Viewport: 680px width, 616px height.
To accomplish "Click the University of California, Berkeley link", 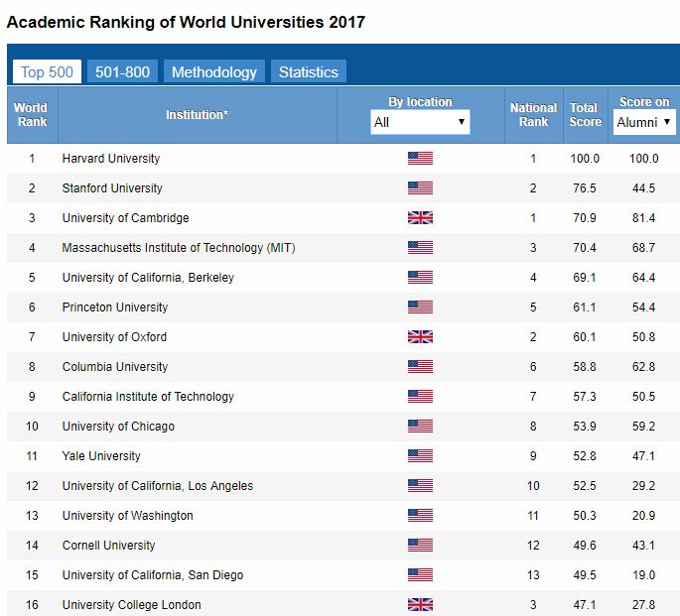I will (x=148, y=278).
